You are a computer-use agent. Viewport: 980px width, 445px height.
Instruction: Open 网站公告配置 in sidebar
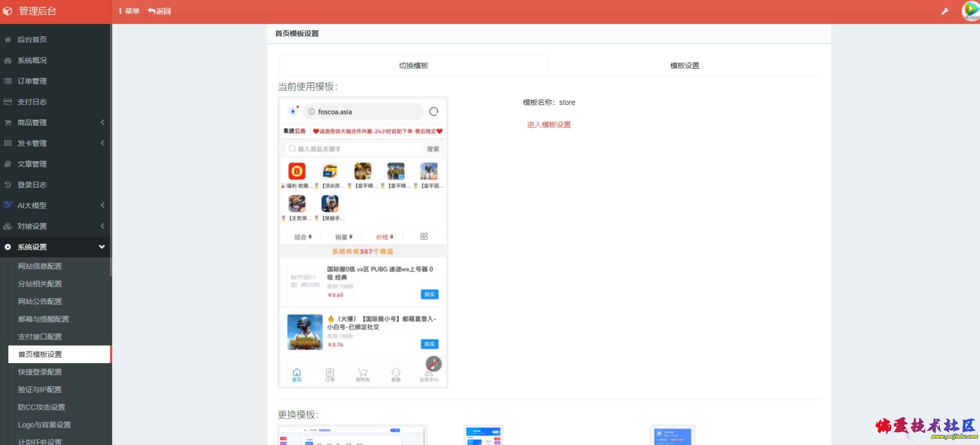coord(40,301)
